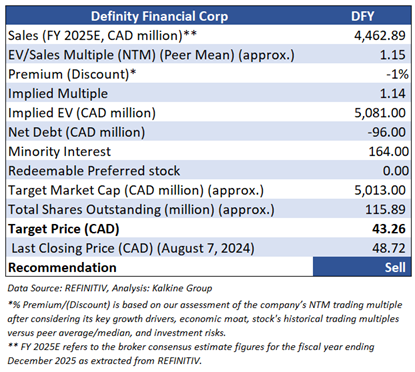Select the FY 2025E footnote text

click(x=191, y=353)
